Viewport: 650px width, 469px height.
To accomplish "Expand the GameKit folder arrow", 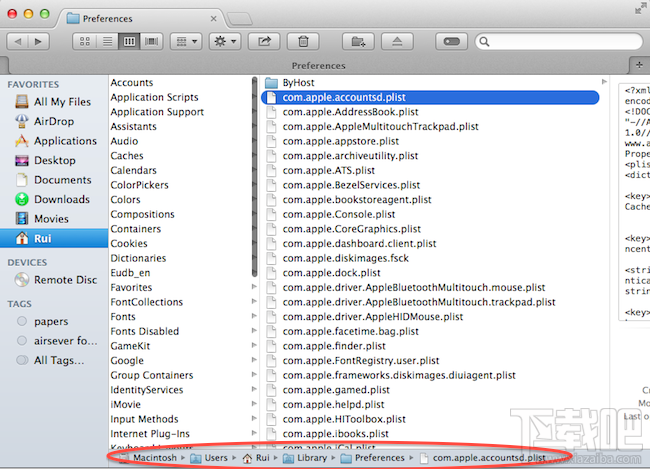I will coord(254,345).
